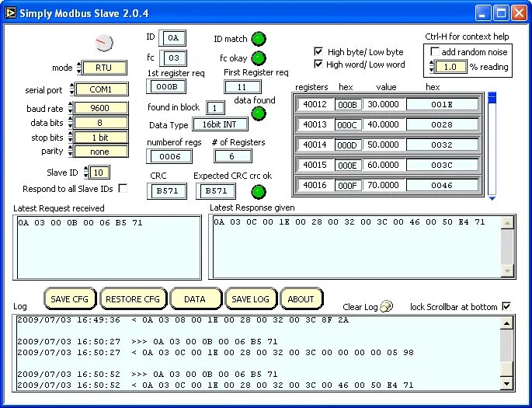The image size is (532, 408).
Task: Minimize the Simply Modbus Slave window
Action: tap(482, 13)
